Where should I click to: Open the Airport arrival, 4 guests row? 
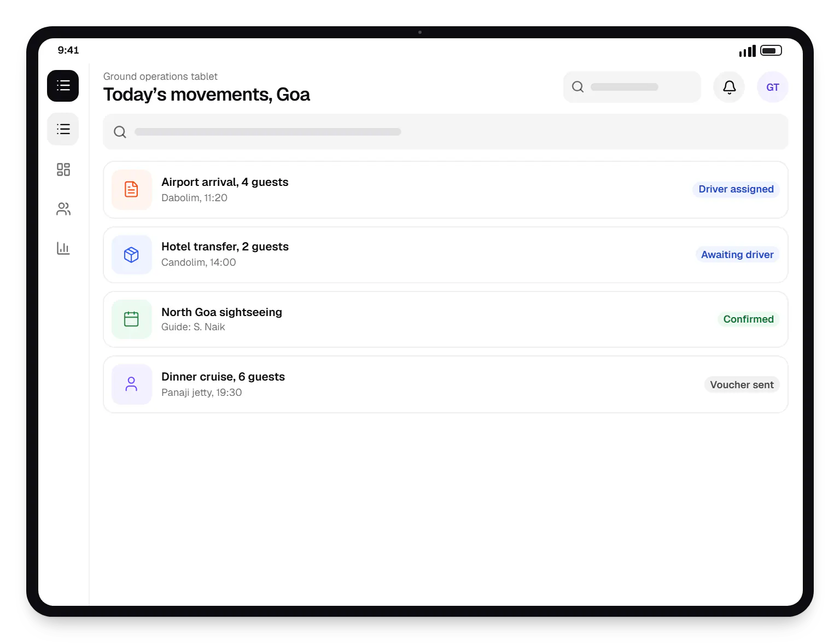[x=445, y=190]
